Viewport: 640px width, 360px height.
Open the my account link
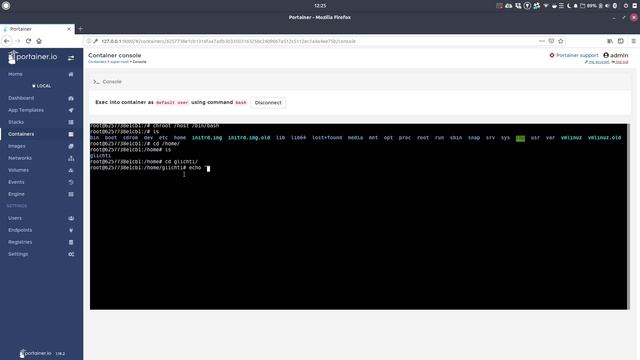pyautogui.click(x=597, y=62)
